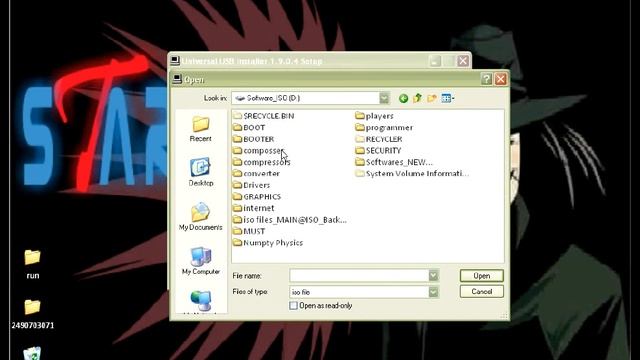
Task: Expand the Files of type dropdown
Action: tap(433, 292)
